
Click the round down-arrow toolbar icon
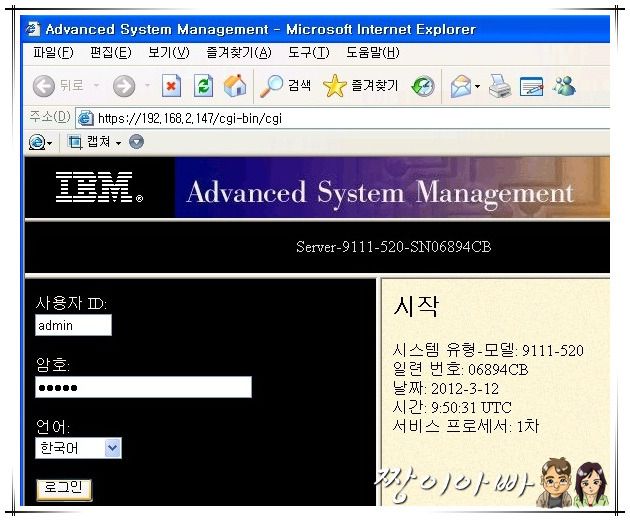[136, 142]
